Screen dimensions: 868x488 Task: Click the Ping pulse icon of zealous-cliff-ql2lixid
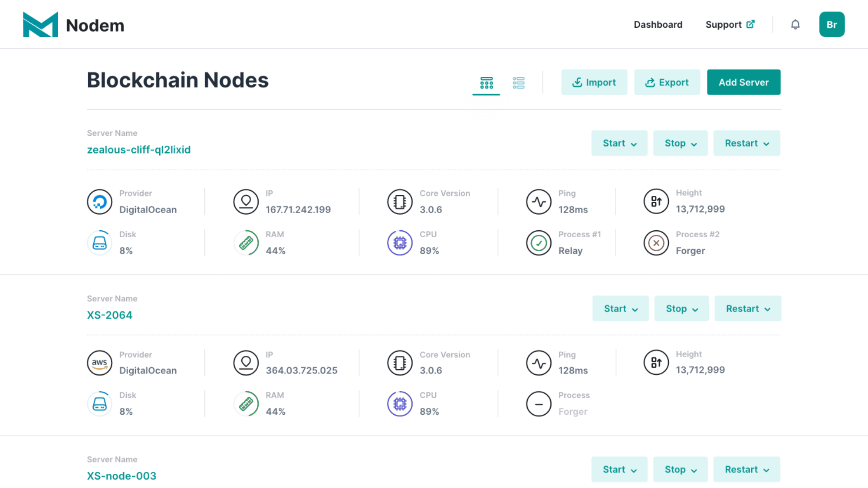pos(539,202)
